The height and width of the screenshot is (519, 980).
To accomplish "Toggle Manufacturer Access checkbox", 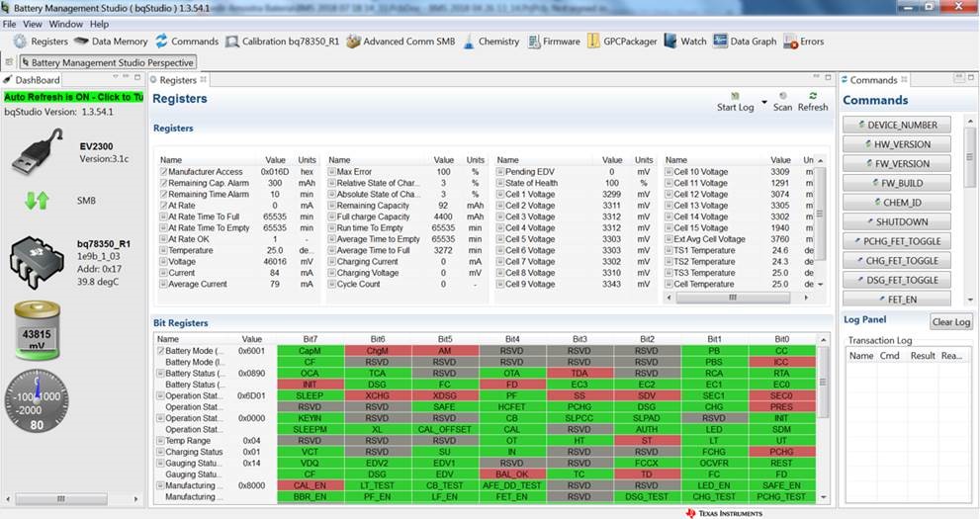I will coord(163,172).
